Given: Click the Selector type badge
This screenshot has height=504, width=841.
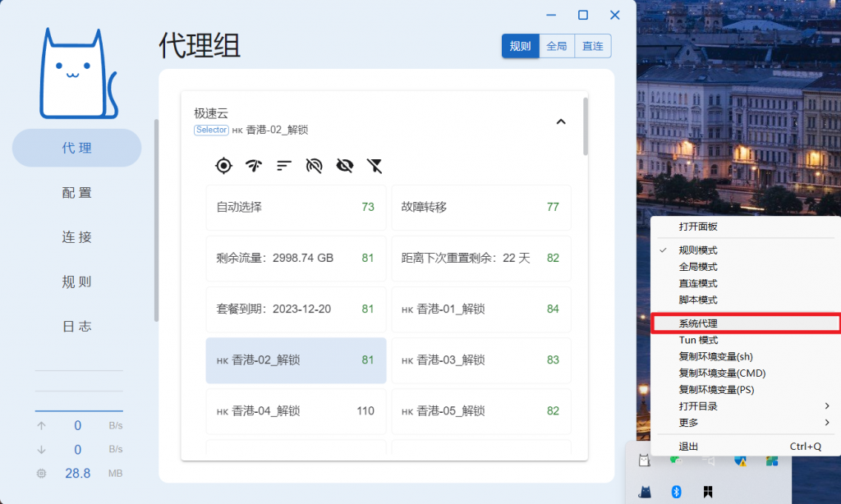Looking at the screenshot, I should (211, 130).
